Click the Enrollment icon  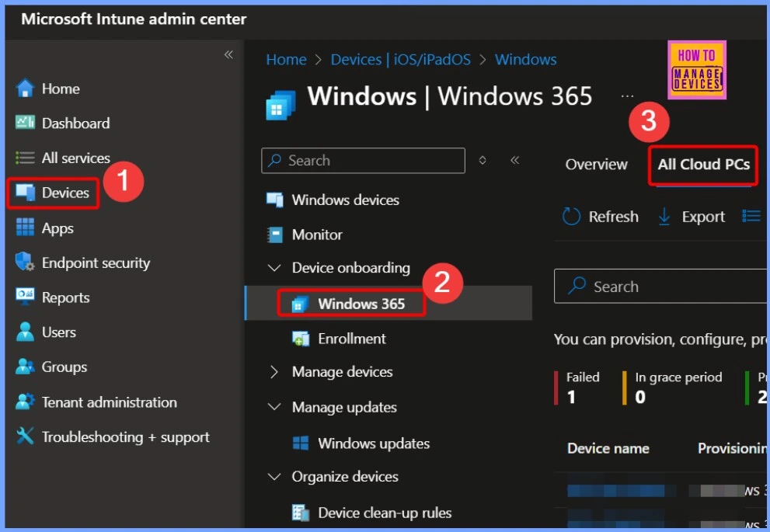tap(301, 339)
